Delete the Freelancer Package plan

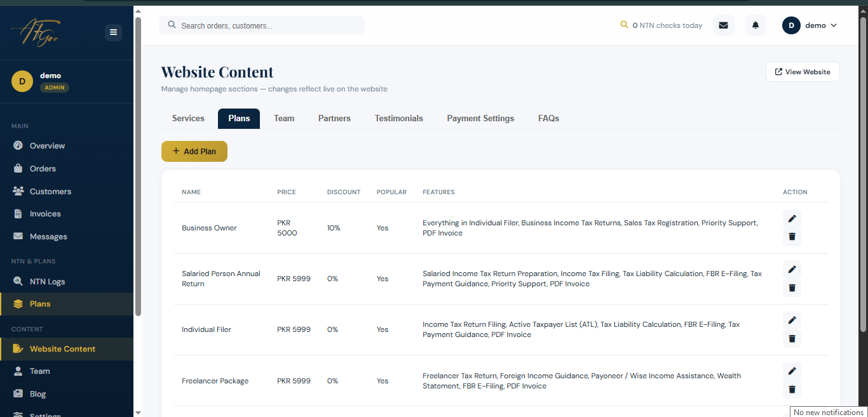point(792,390)
